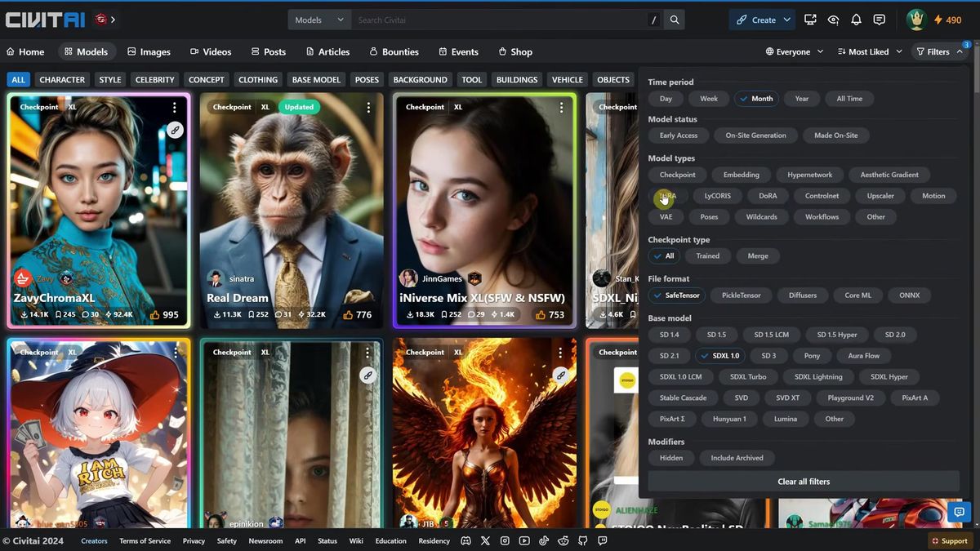Select the Week time period
980x551 pixels.
click(x=709, y=99)
